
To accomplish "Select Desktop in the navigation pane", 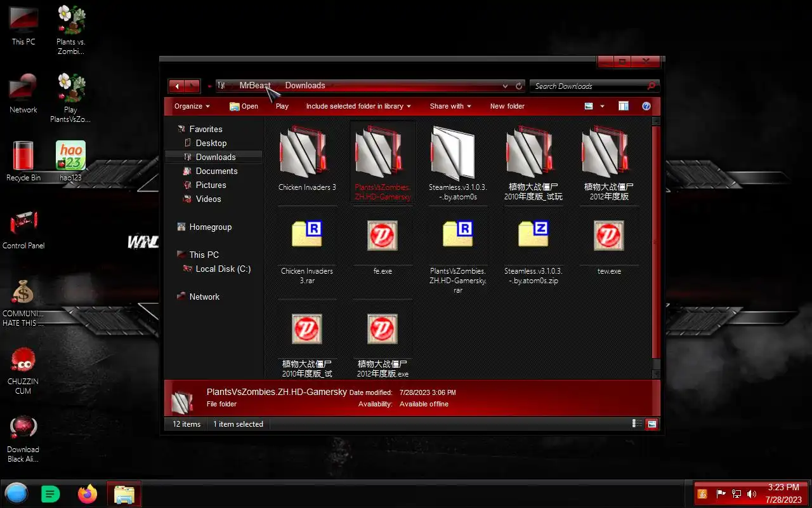I will (x=211, y=143).
